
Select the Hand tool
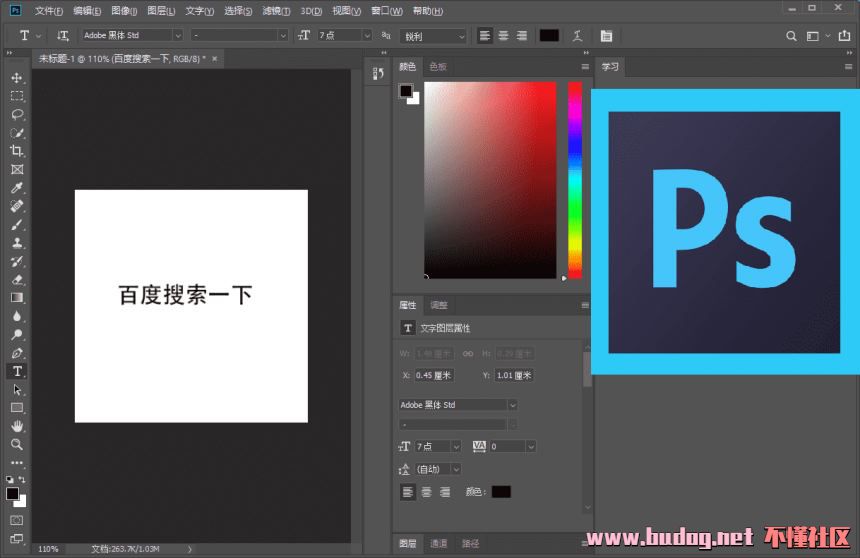[17, 426]
